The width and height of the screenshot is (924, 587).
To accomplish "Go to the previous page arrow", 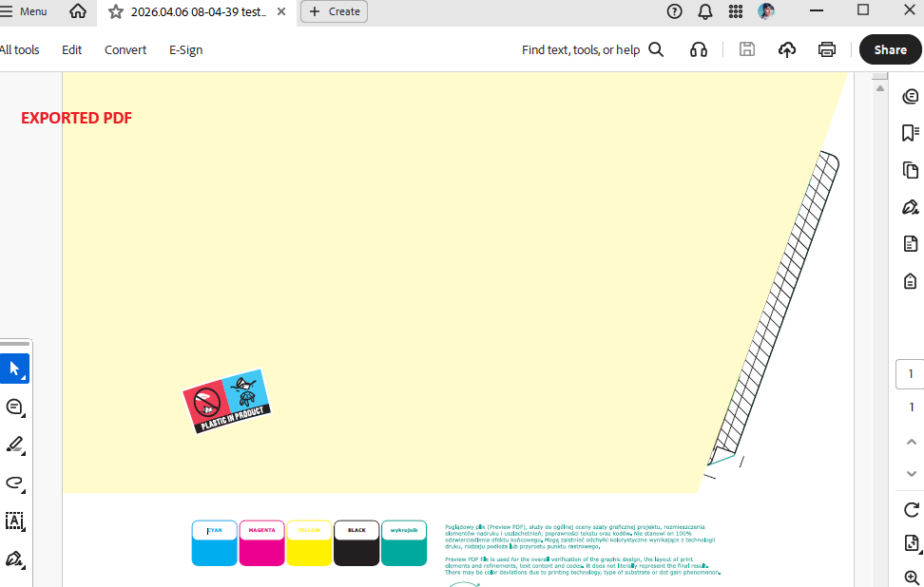I will [911, 442].
